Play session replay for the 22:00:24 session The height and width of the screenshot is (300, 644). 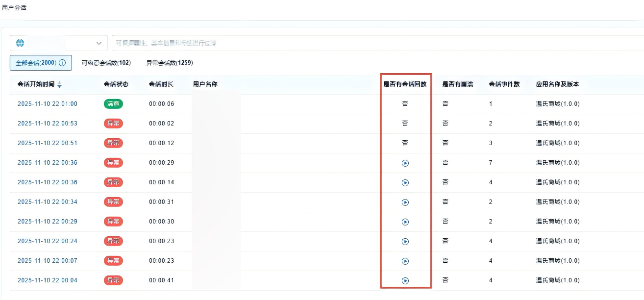point(405,241)
